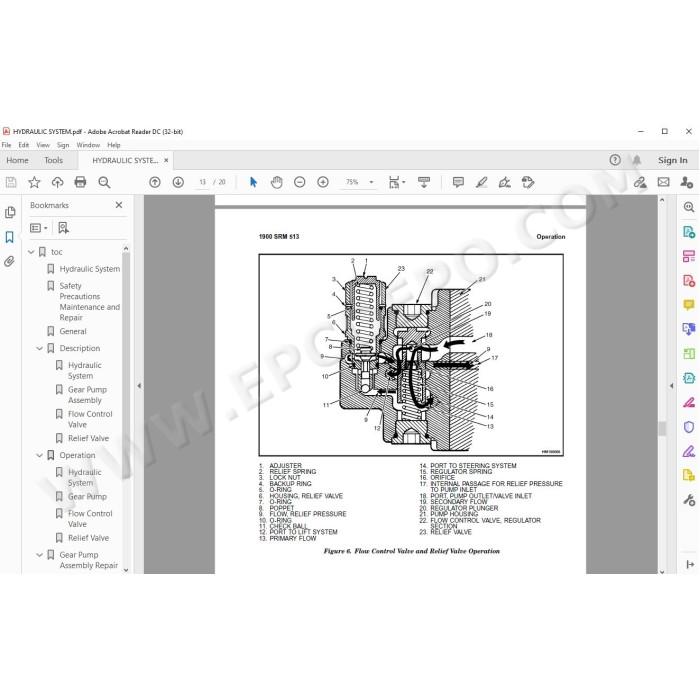Viewport: 700px width, 700px height.
Task: Open the sign document tool
Action: pos(504,182)
